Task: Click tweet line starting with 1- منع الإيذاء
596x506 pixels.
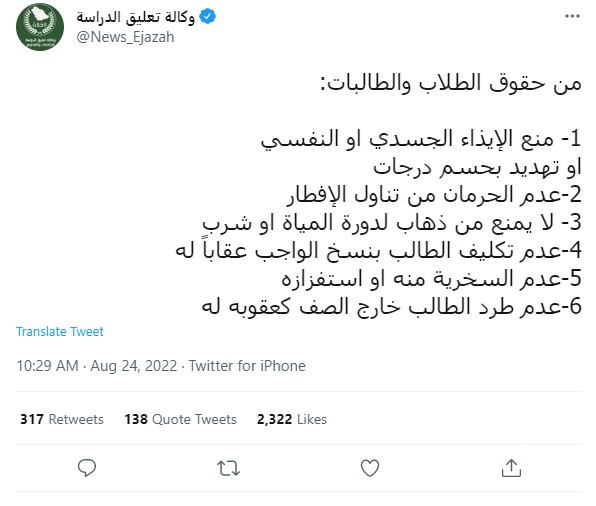Action: coord(421,139)
